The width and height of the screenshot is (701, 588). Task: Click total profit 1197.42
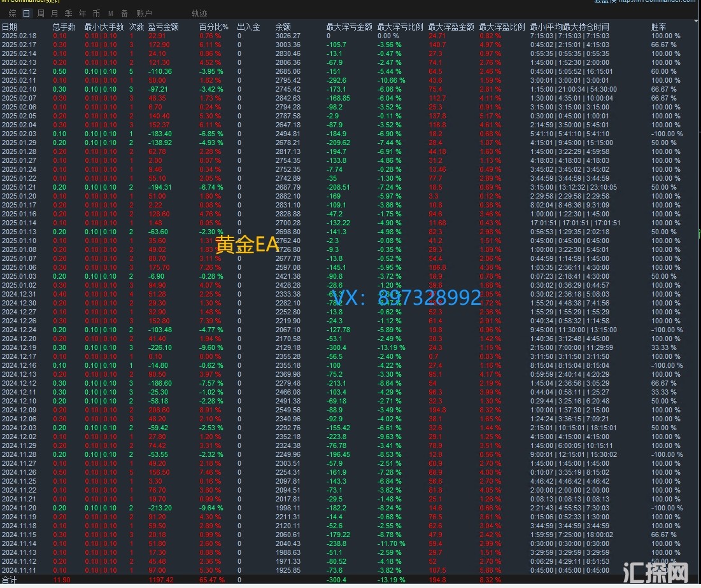coord(161,580)
